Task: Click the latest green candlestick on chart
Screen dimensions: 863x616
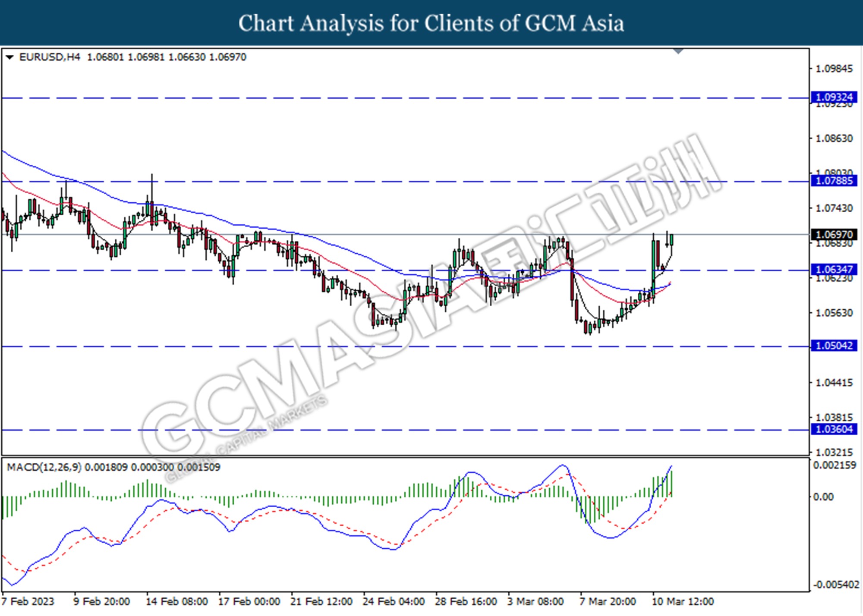Action: (672, 239)
